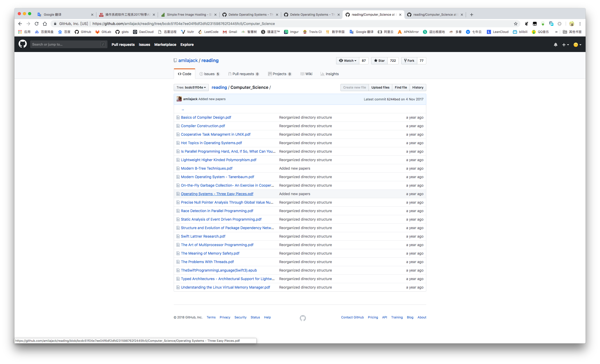Open the notifications bell icon
The width and height of the screenshot is (600, 364).
coord(555,45)
